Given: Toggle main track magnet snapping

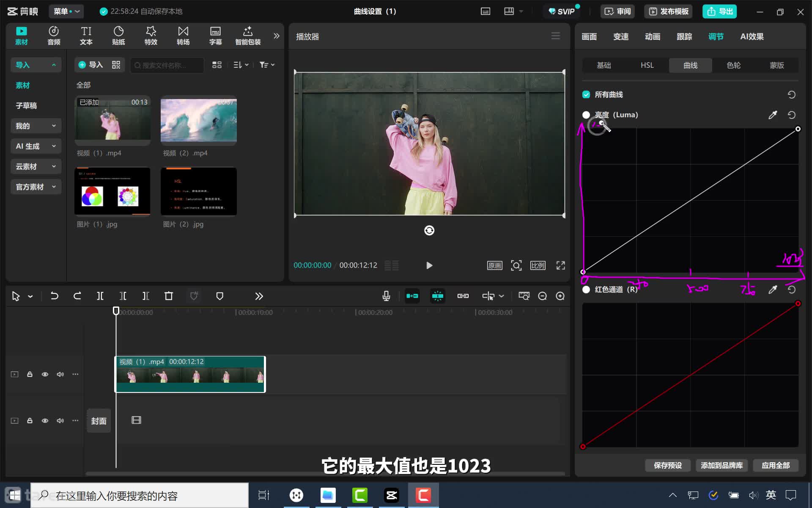Looking at the screenshot, I should coord(412,296).
